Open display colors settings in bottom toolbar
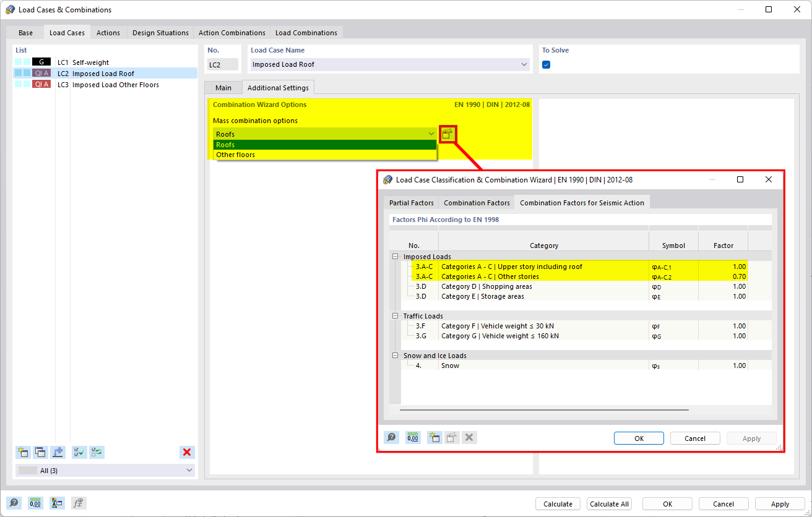This screenshot has height=517, width=812. [57, 503]
